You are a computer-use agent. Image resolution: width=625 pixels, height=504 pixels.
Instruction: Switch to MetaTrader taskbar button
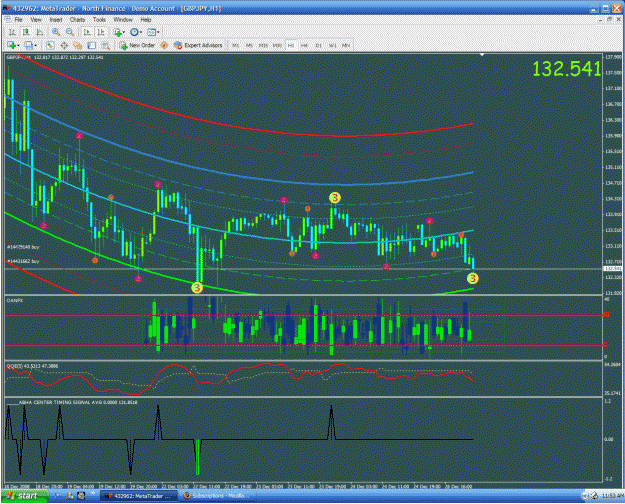click(139, 496)
